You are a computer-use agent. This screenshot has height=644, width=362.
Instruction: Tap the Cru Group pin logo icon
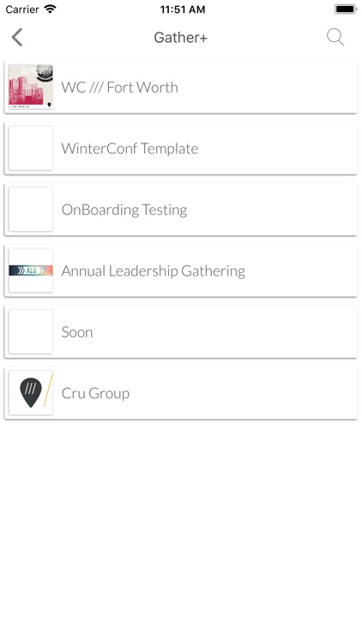click(31, 392)
